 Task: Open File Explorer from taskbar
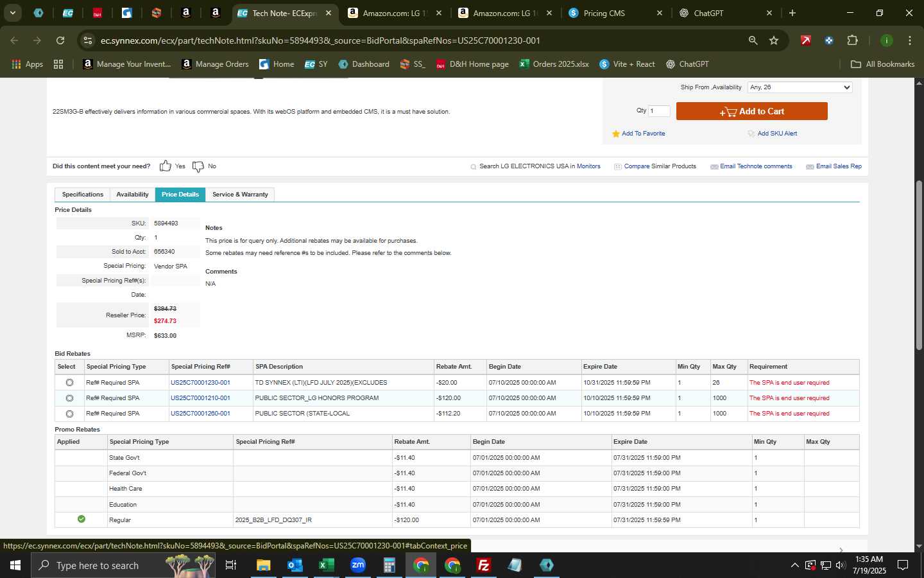tap(264, 565)
